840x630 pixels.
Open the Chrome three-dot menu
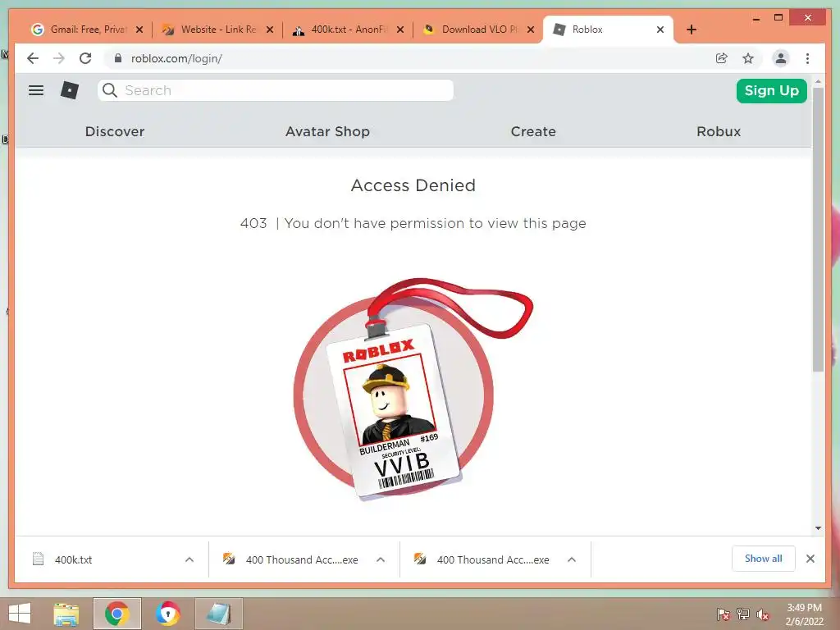[x=807, y=58]
